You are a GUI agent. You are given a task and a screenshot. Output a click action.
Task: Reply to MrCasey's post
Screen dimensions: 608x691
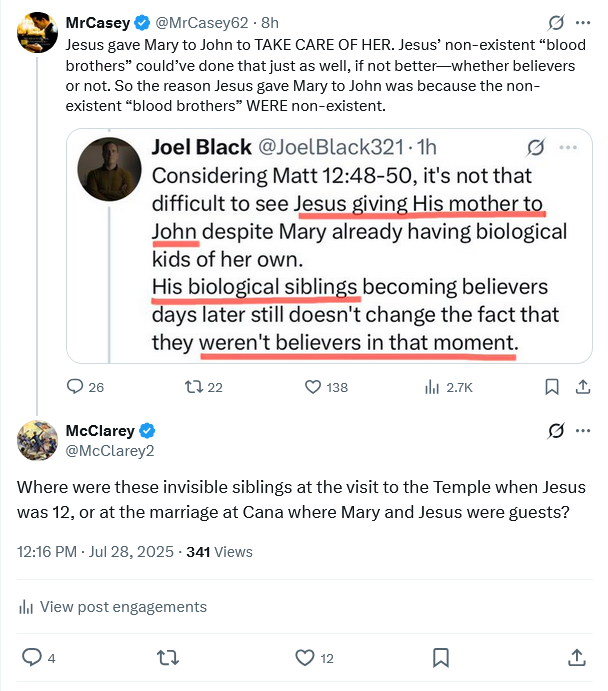(74, 387)
